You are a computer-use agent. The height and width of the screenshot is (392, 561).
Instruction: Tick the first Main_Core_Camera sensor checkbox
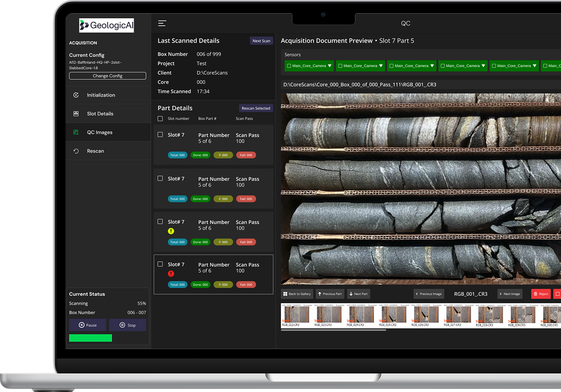[x=288, y=66]
